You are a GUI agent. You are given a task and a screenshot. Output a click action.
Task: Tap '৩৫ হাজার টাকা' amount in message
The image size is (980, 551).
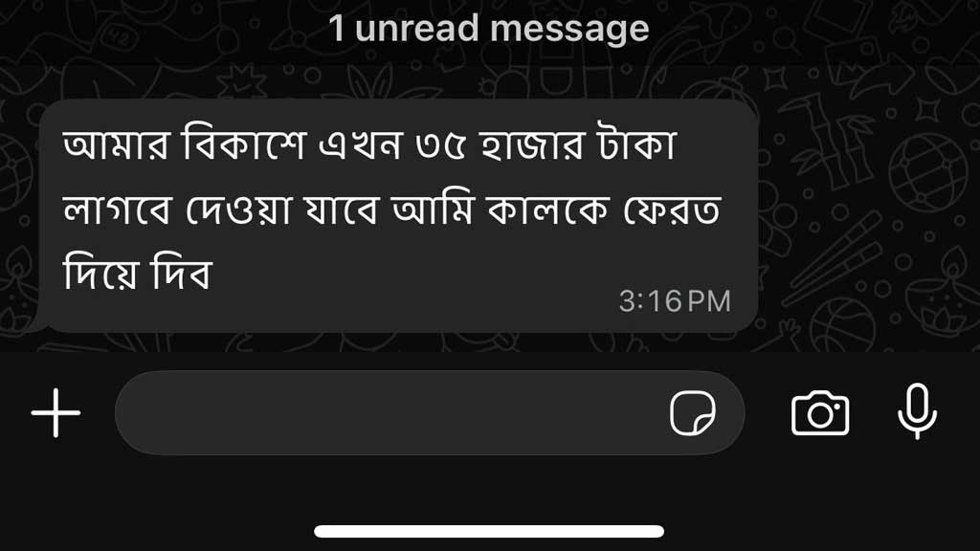[x=546, y=143]
